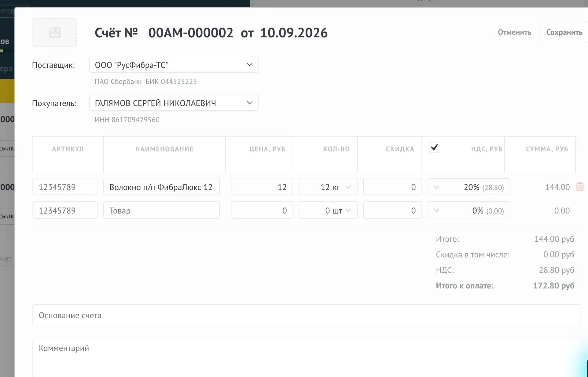Click the ИНН 861709429560 text

127,120
